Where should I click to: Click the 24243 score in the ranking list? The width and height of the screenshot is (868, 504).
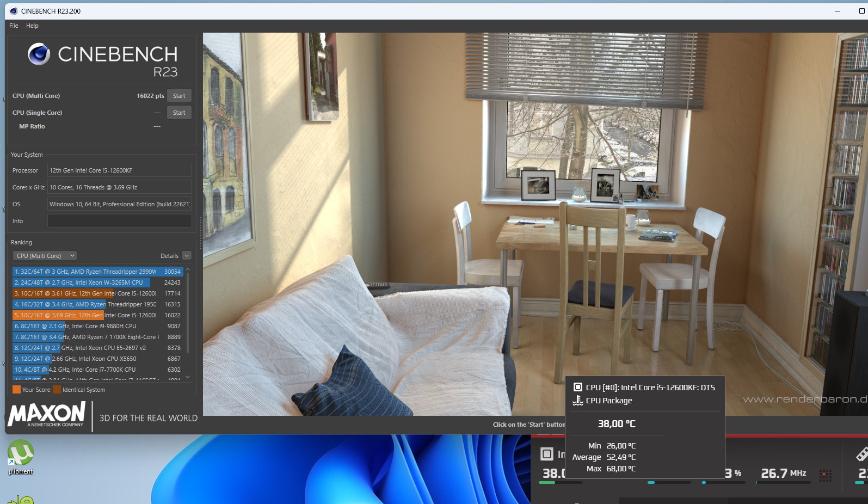click(173, 282)
